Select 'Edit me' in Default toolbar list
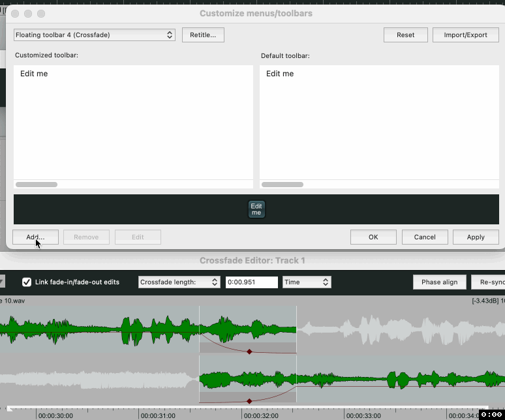505x420 pixels. click(280, 74)
